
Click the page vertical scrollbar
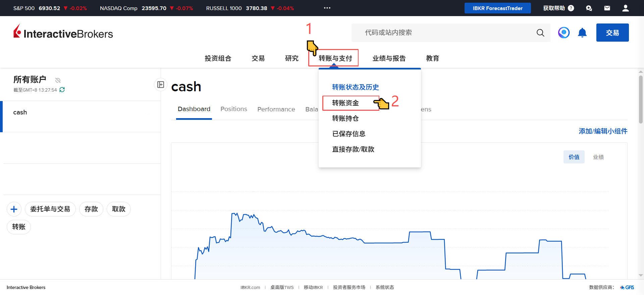tap(641, 101)
